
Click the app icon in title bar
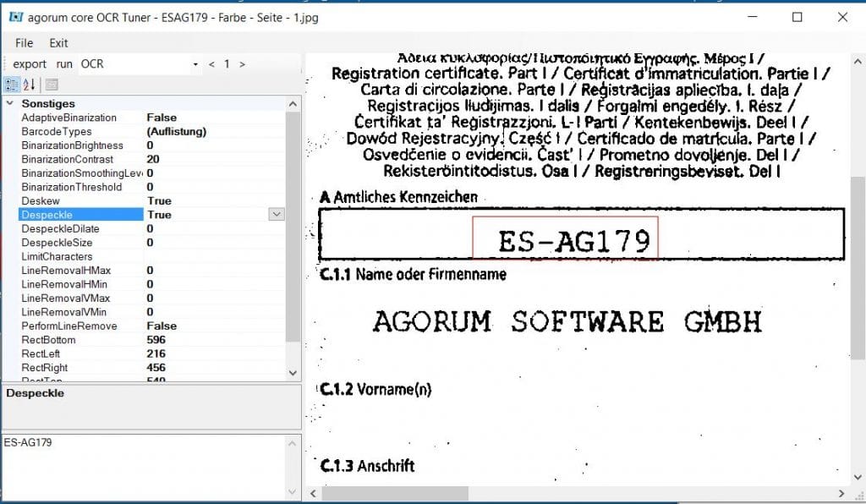pyautogui.click(x=15, y=17)
